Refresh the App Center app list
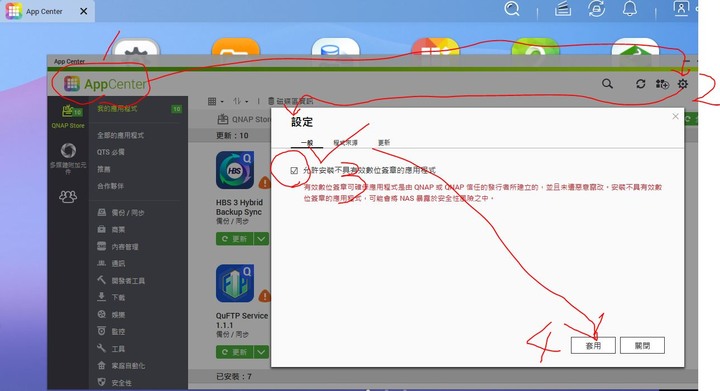This screenshot has height=391, width=720. coord(641,84)
